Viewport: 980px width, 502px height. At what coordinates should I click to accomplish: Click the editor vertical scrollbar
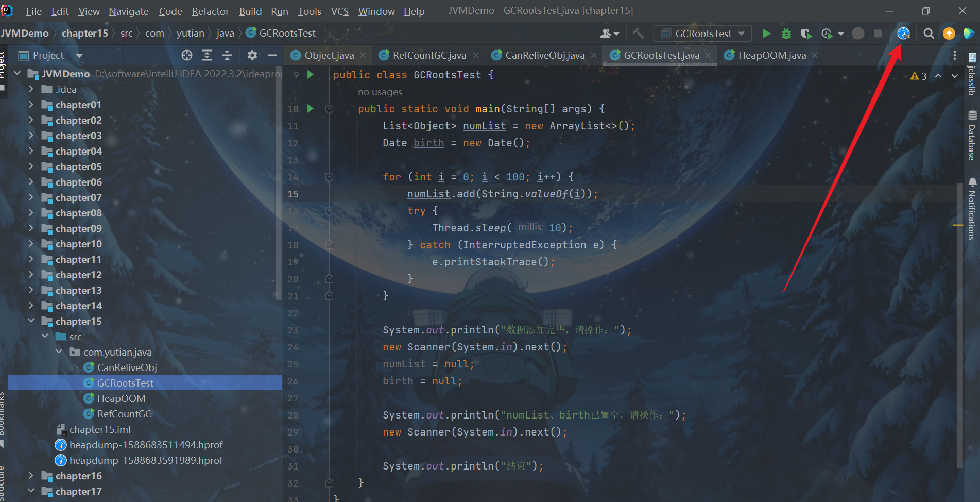click(x=959, y=309)
